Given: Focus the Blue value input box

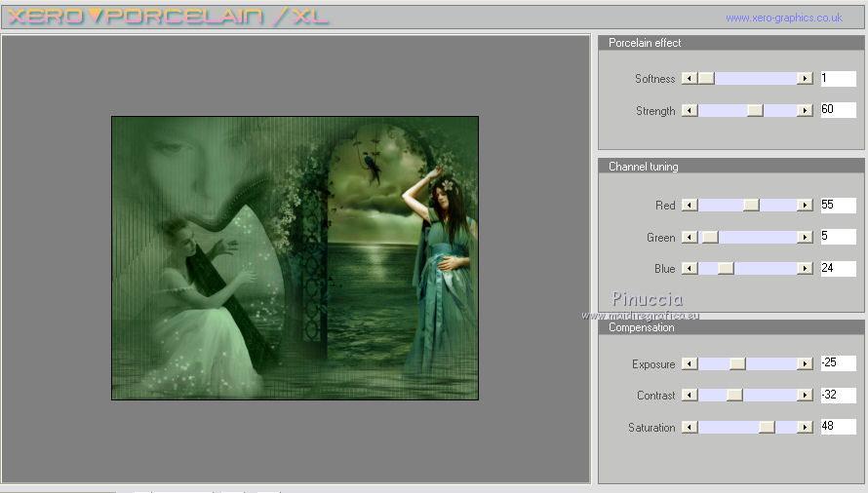Looking at the screenshot, I should (x=838, y=269).
